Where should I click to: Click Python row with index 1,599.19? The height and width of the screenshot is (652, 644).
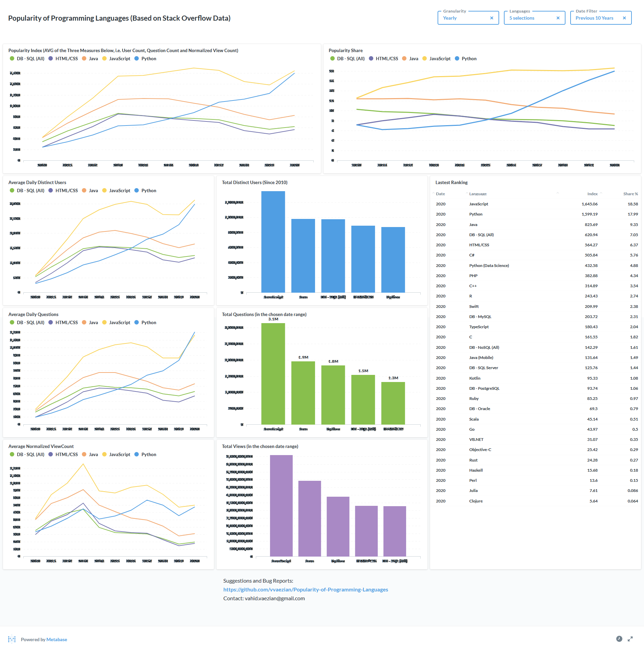click(535, 214)
